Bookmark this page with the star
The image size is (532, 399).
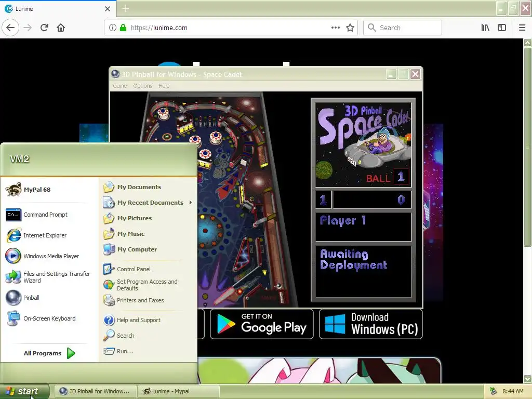coord(350,28)
